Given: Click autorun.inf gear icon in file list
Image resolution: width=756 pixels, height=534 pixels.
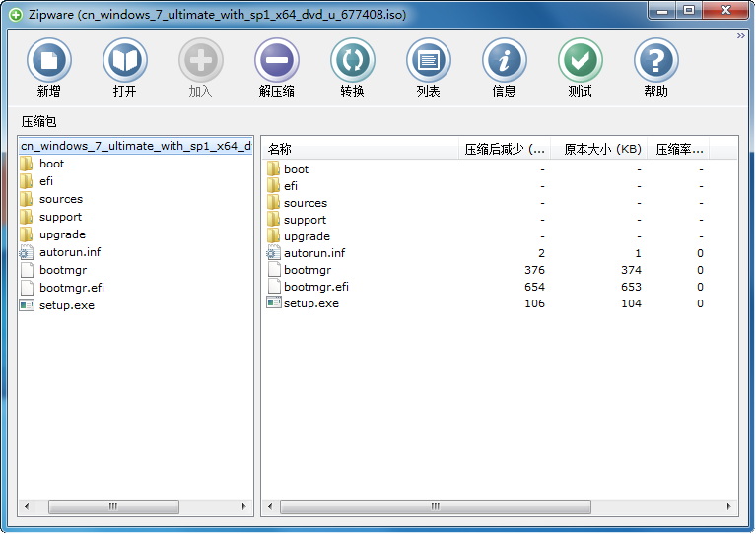Looking at the screenshot, I should (273, 252).
